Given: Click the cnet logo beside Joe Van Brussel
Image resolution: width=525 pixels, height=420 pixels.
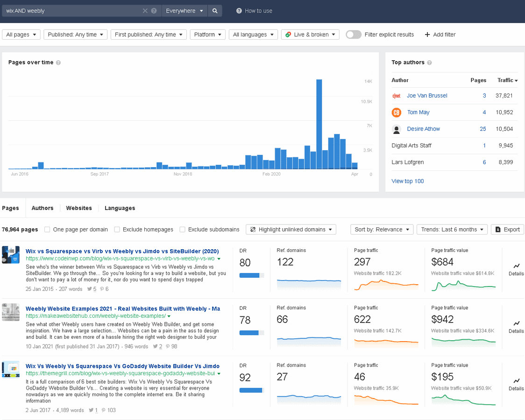Looking at the screenshot, I should click(397, 96).
